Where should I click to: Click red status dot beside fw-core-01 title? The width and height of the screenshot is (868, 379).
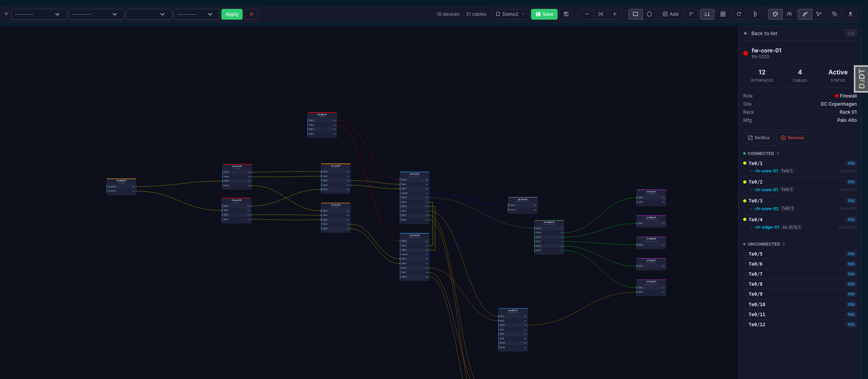[x=746, y=53]
